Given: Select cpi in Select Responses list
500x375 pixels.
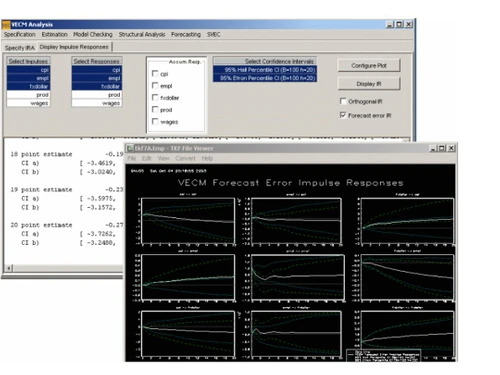Looking at the screenshot, I should (97, 70).
